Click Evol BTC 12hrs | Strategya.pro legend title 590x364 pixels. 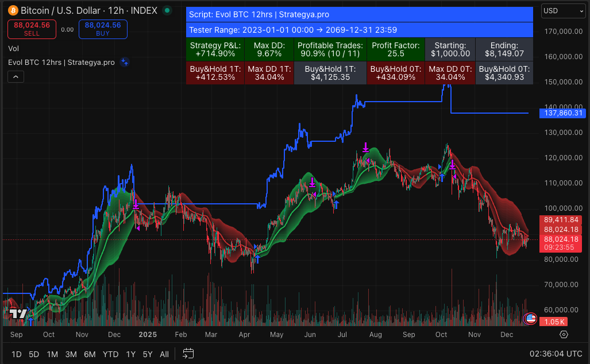61,63
